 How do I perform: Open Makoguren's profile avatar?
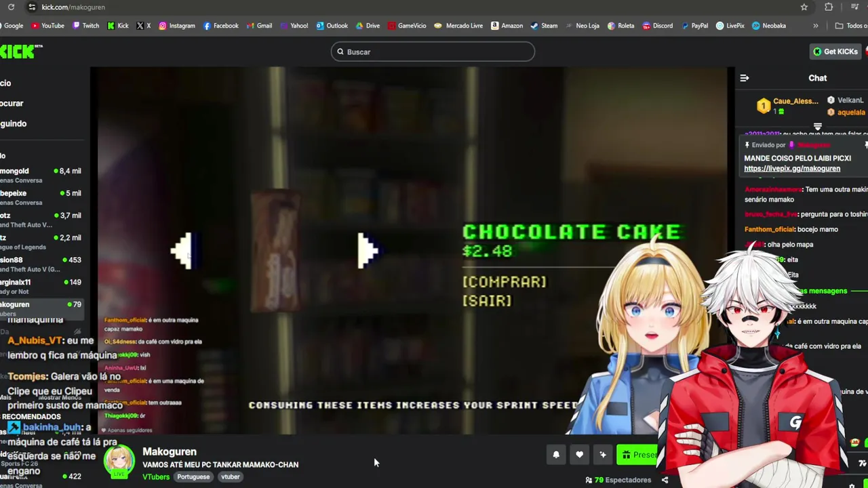pyautogui.click(x=119, y=462)
